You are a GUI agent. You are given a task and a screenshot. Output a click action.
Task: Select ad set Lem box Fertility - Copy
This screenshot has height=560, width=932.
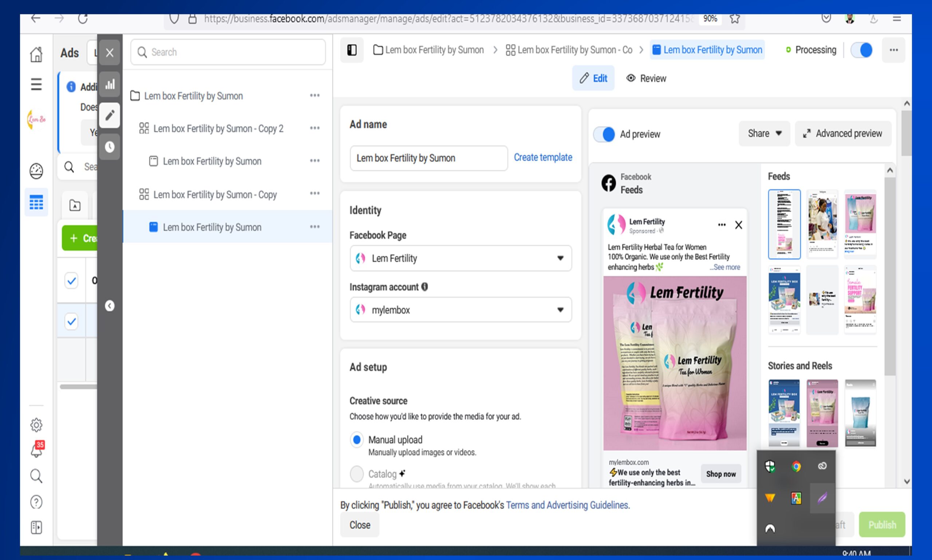pyautogui.click(x=215, y=195)
